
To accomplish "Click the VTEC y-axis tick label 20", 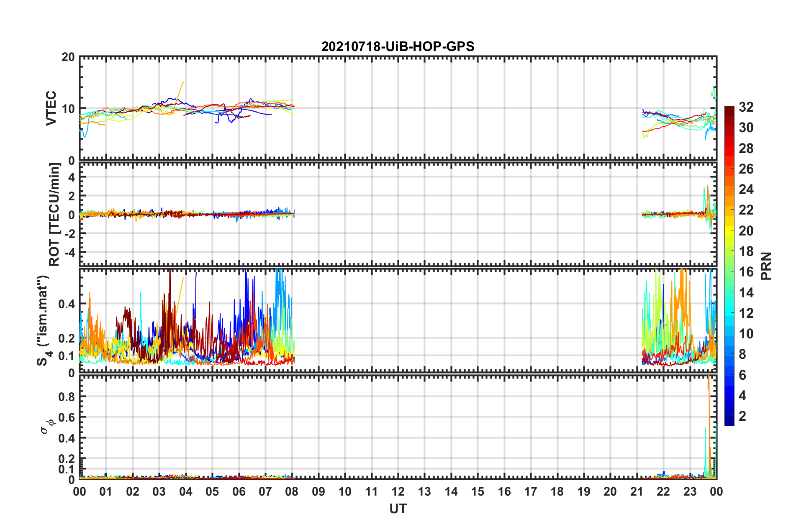I will (x=68, y=57).
